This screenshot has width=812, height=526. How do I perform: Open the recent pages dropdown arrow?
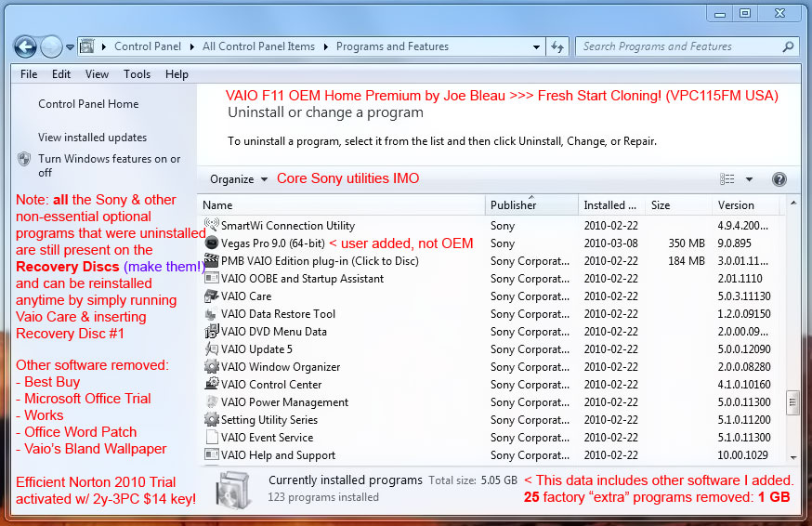[70, 47]
